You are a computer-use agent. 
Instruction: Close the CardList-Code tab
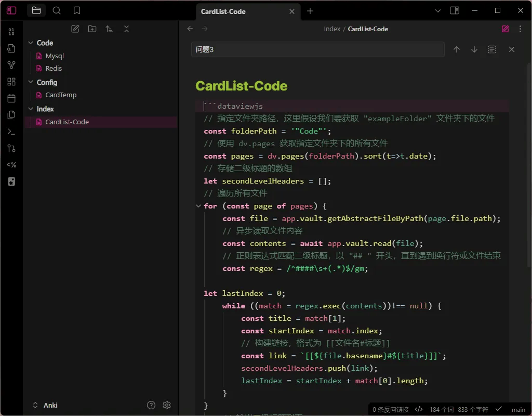click(x=292, y=11)
